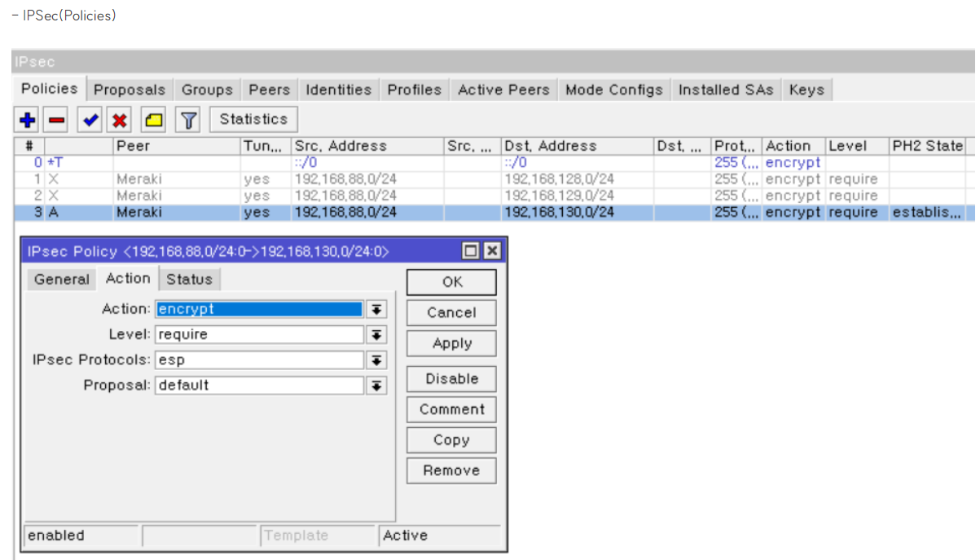The height and width of the screenshot is (560, 980).
Task: Select the Action tab in policy dialog
Action: [x=128, y=279]
